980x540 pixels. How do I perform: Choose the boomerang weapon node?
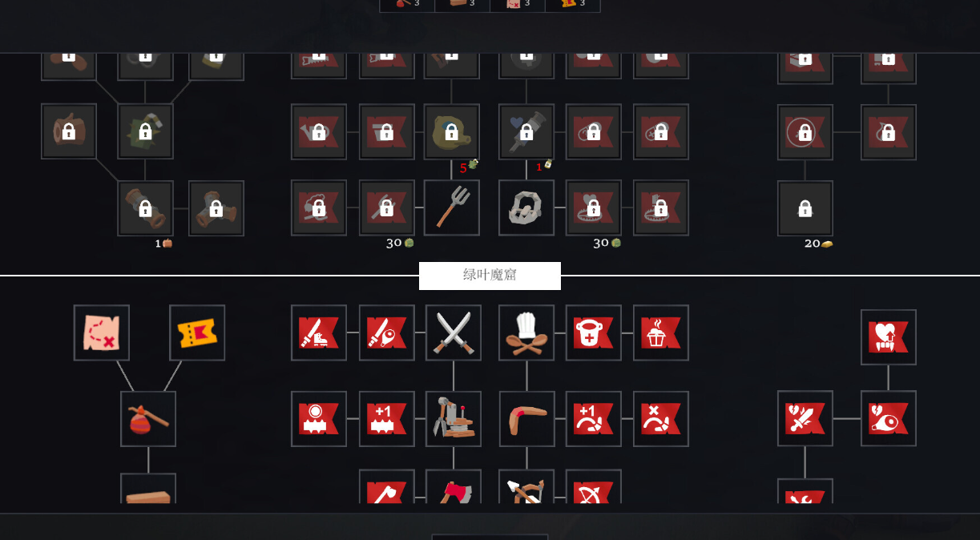(x=526, y=419)
